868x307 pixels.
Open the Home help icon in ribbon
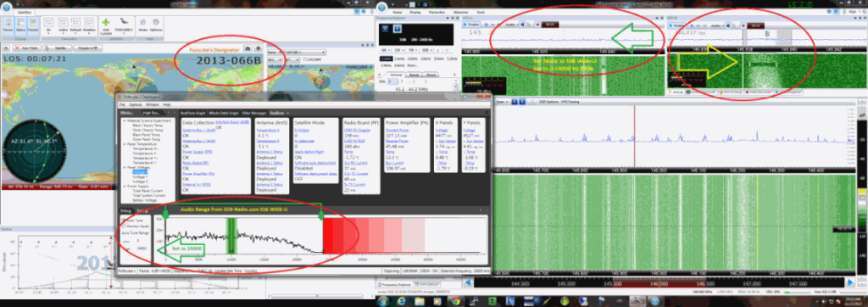(143, 25)
